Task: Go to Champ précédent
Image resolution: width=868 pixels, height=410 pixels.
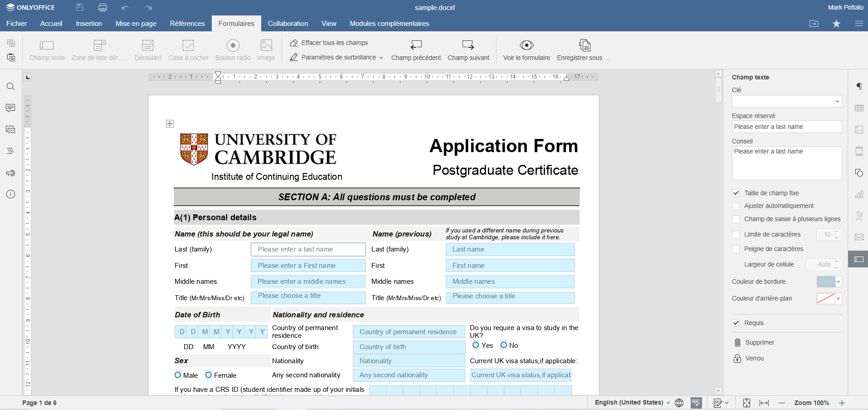Action: pos(416,50)
